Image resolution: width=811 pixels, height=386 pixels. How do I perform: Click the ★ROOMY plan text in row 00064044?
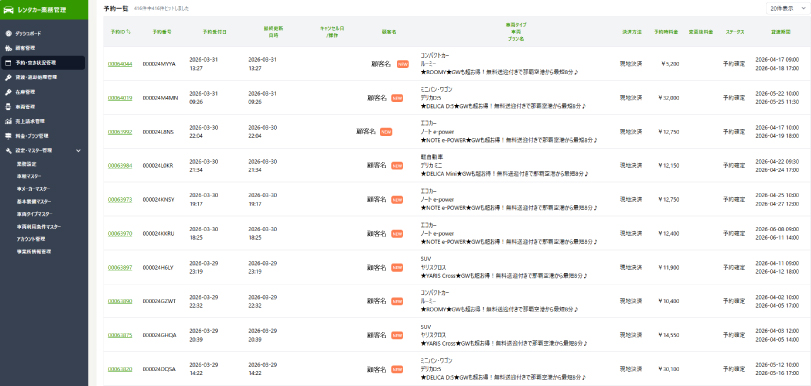(499, 72)
